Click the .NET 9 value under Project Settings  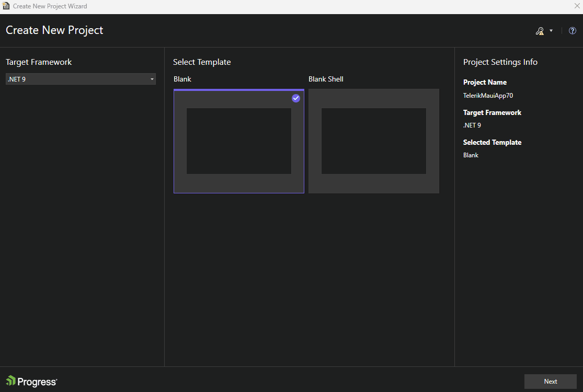click(x=472, y=125)
